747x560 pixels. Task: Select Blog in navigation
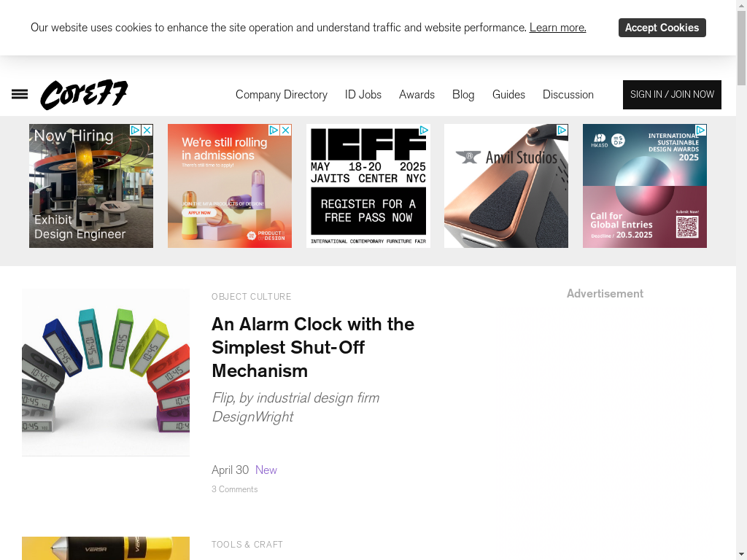463,95
